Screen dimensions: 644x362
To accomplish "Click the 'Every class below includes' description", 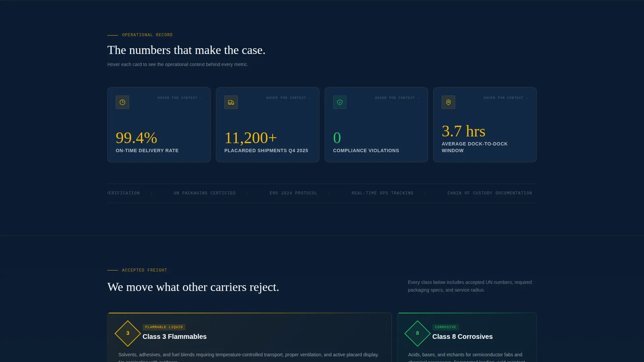I will coord(470,286).
